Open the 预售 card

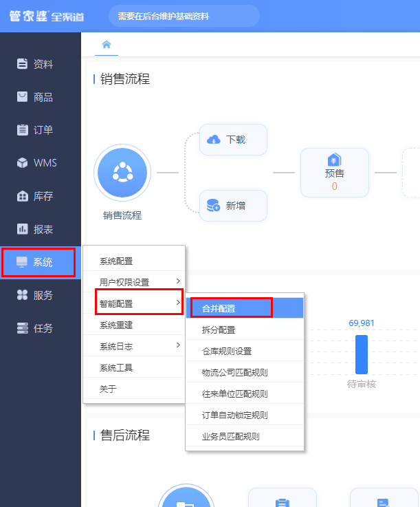coord(335,173)
